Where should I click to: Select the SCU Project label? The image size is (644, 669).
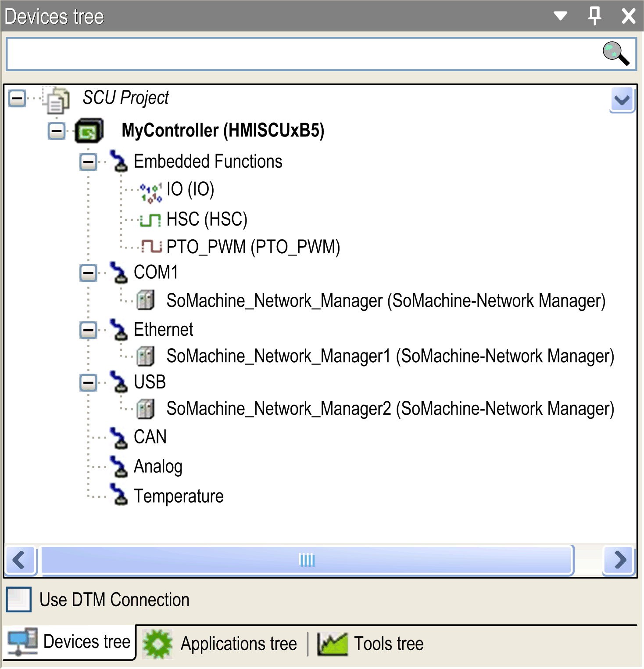click(126, 98)
